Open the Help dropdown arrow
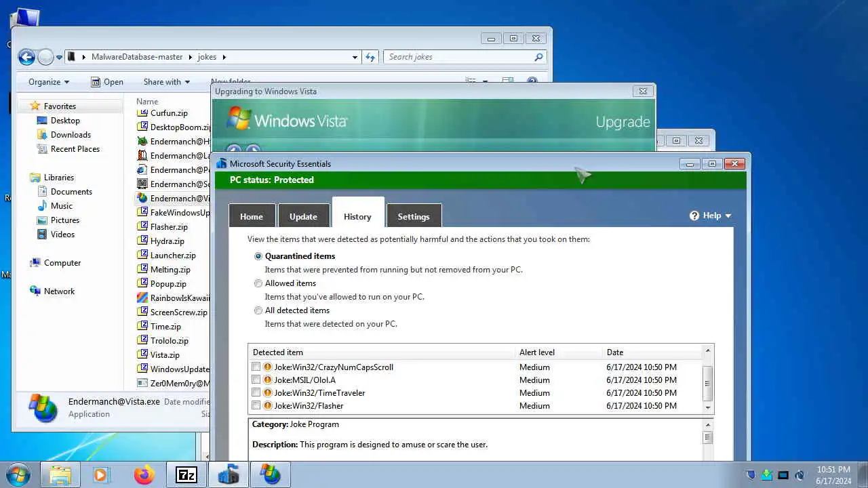The height and width of the screenshot is (488, 868). [728, 216]
